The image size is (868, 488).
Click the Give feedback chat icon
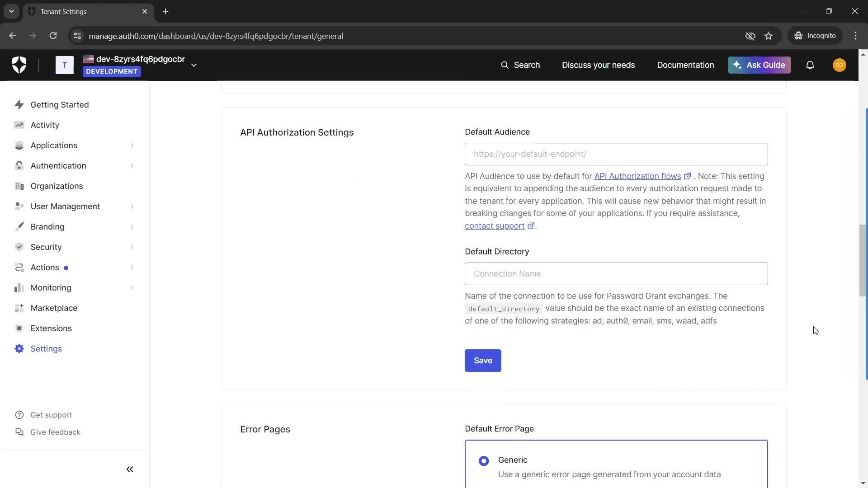pos(19,432)
